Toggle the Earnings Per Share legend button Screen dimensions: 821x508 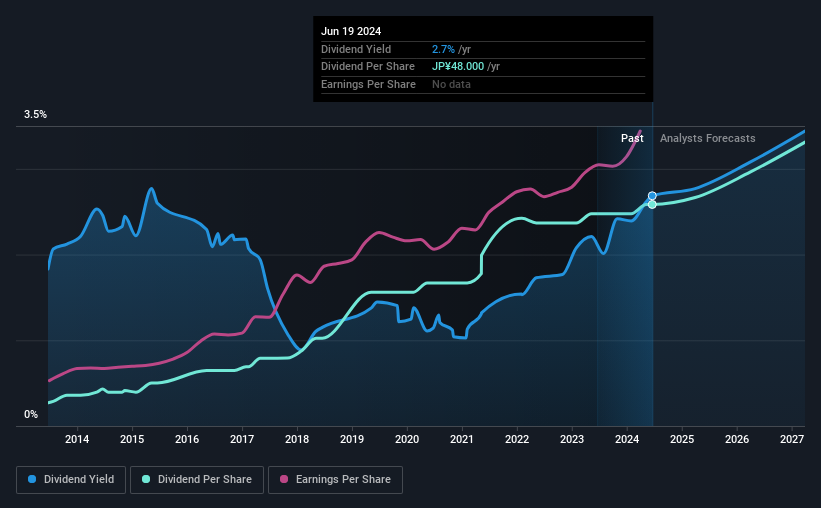335,480
